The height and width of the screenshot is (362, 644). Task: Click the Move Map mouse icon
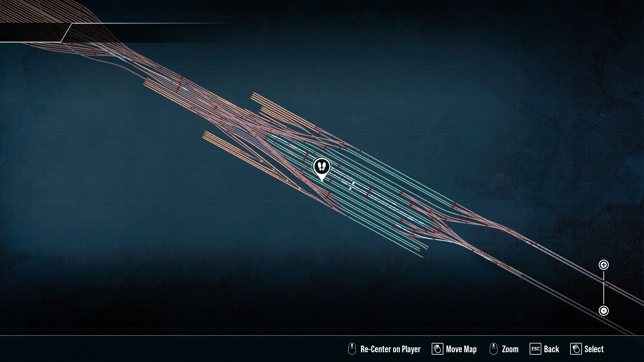point(437,349)
